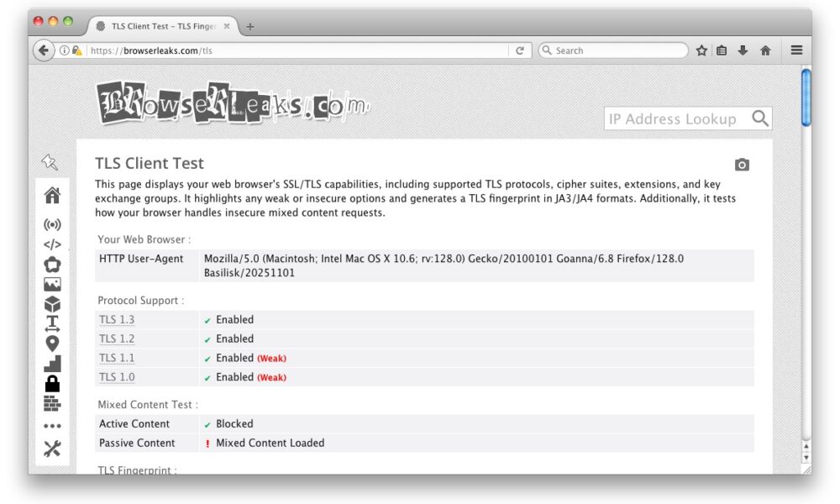Open the wrench tools icon in sidebar
Image resolution: width=840 pixels, height=504 pixels.
pos(52,449)
